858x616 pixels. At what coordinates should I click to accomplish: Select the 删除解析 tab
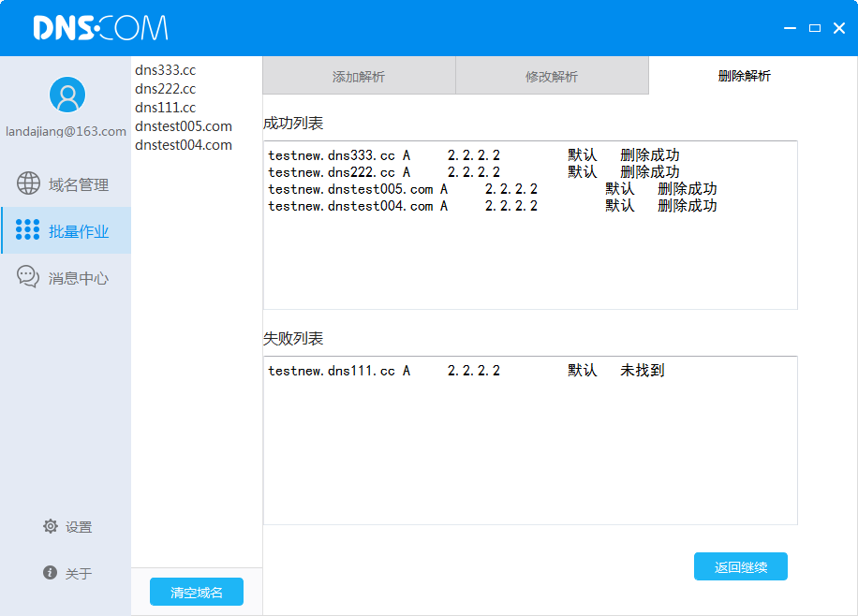point(745,76)
